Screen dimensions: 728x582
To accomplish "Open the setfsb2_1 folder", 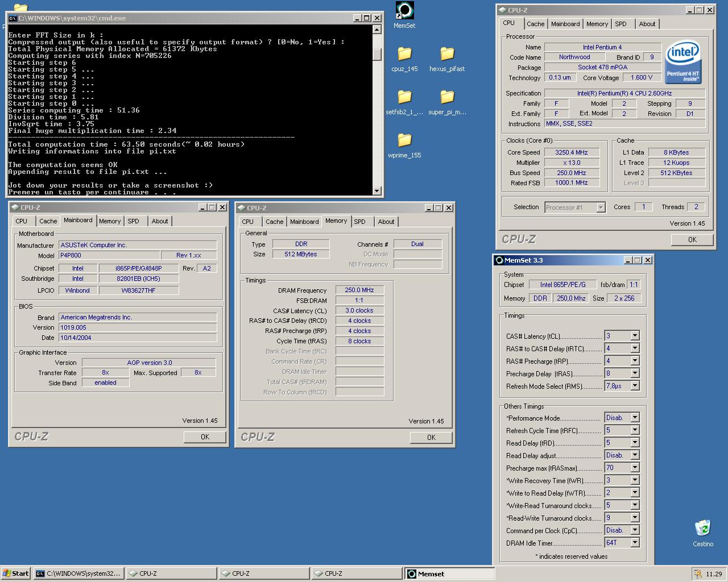I will pyautogui.click(x=404, y=102).
